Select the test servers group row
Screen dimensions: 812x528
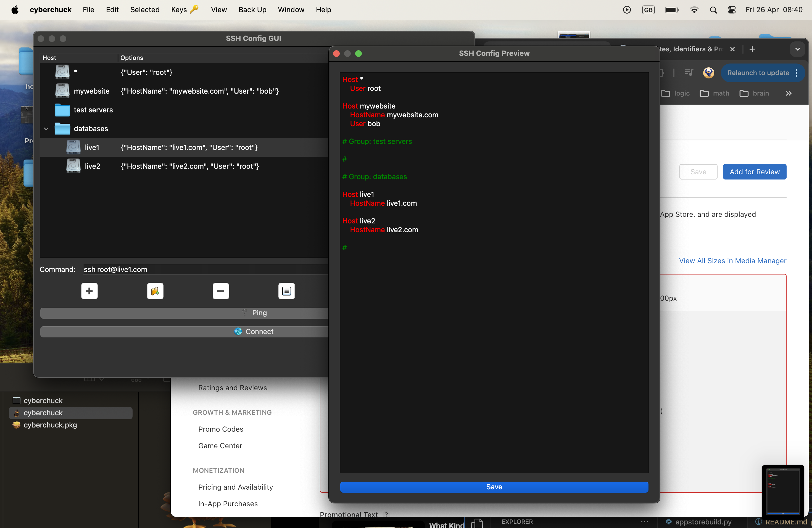(184, 110)
